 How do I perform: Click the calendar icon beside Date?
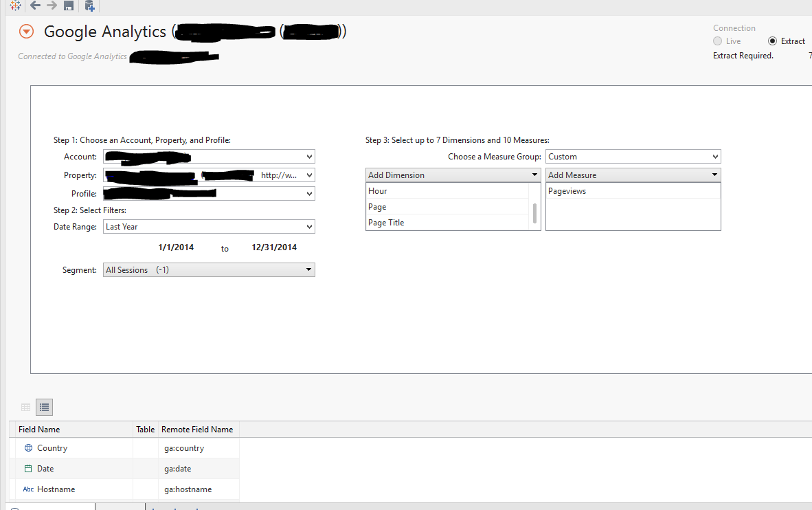coord(28,469)
